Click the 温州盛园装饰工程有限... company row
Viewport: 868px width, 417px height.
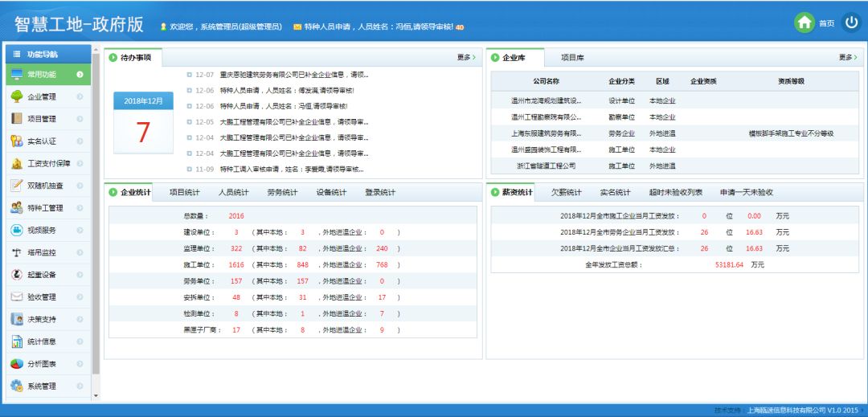(x=674, y=149)
